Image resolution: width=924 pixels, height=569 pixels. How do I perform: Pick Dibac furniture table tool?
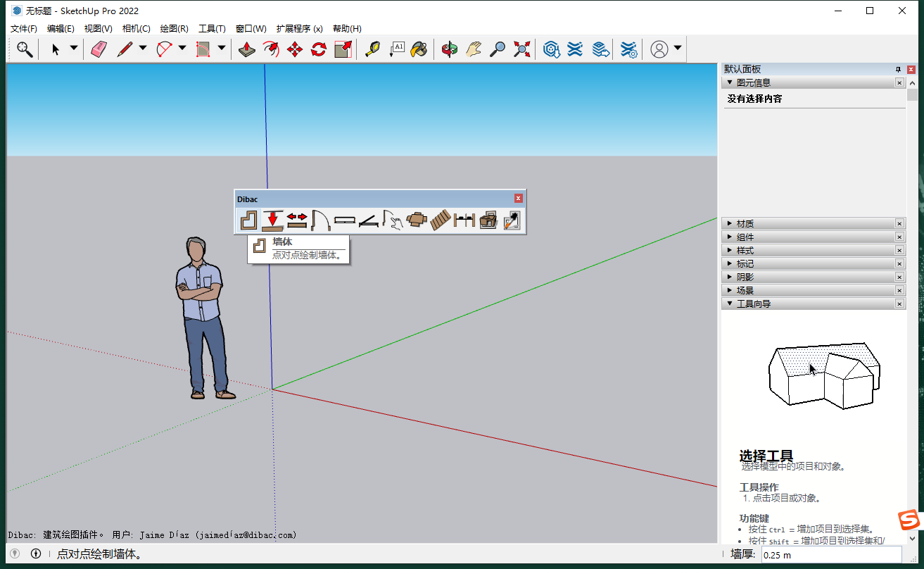tap(417, 220)
